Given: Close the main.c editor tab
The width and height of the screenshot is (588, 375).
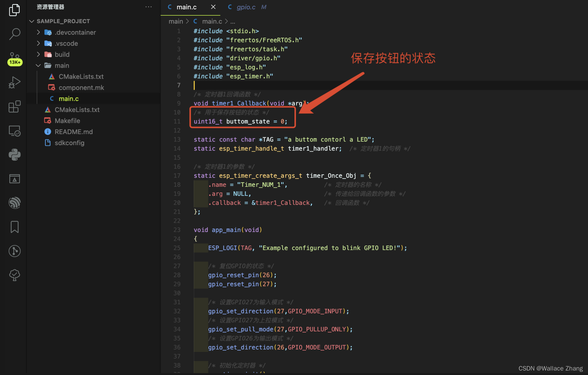Looking at the screenshot, I should click(x=213, y=7).
